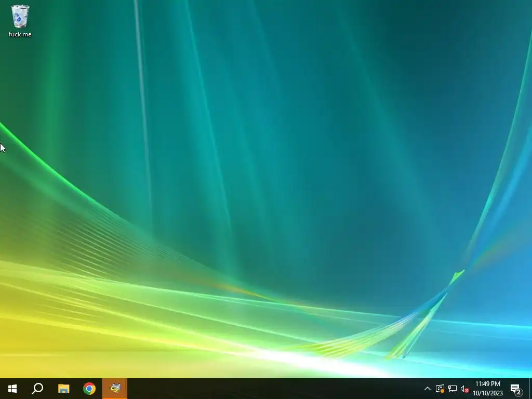Open network status tray icon
Viewport: 532px width, 399px height.
453,389
